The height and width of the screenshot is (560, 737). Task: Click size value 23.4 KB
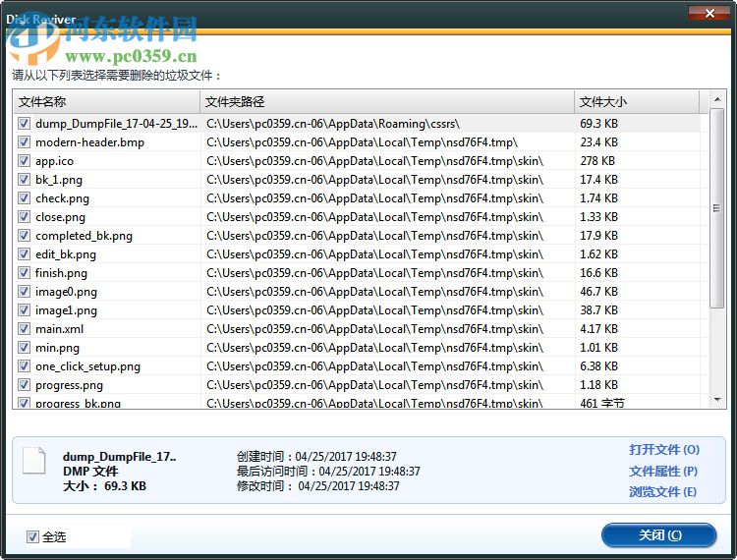(x=598, y=141)
